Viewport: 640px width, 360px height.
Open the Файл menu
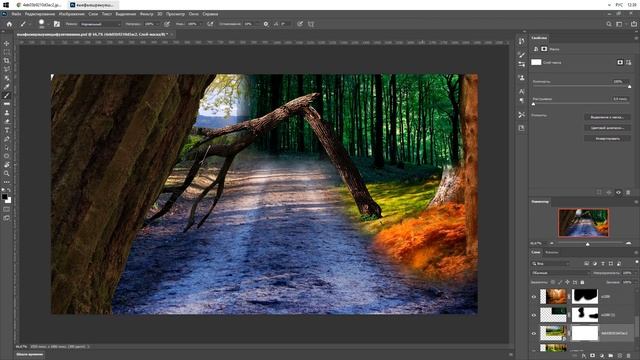[16, 14]
